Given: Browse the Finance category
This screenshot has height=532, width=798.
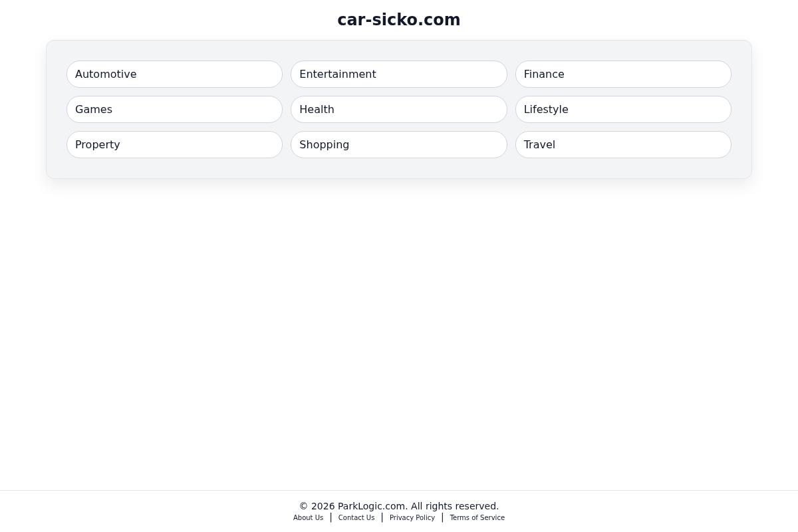Looking at the screenshot, I should [x=623, y=74].
